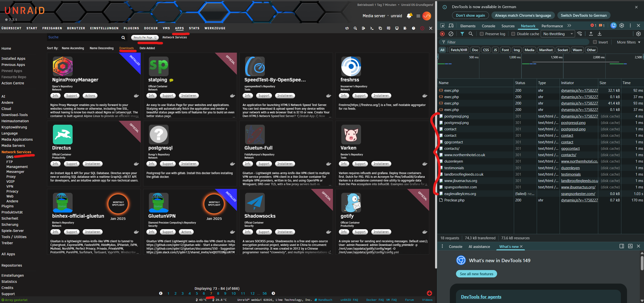Open the DOCKER tab in Unraid menu
Image resolution: width=644 pixels, height=303 pixels.
click(151, 28)
